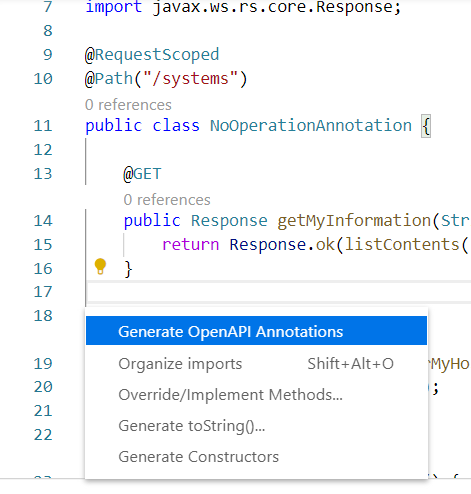Screen dimensions: 471x494
Task: Open the 0 references lens above class declaration
Action: pos(128,105)
